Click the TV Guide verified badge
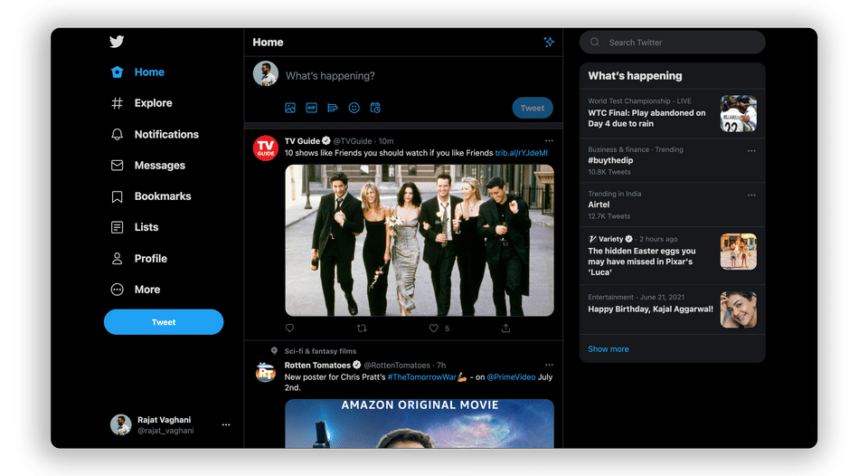Viewport: 868px width, 476px height. 326,141
